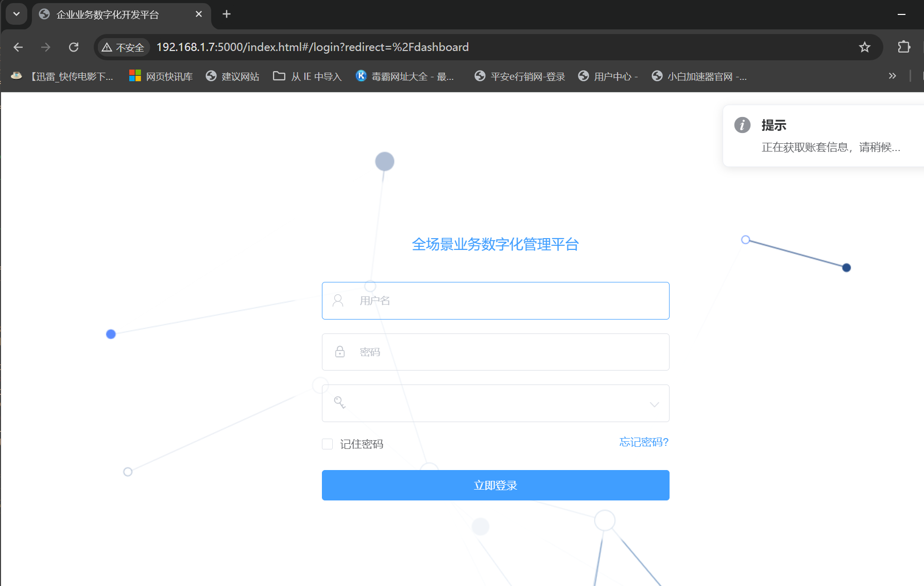Click the bookmark star in the address bar
Viewport: 924px width, 586px height.
864,47
